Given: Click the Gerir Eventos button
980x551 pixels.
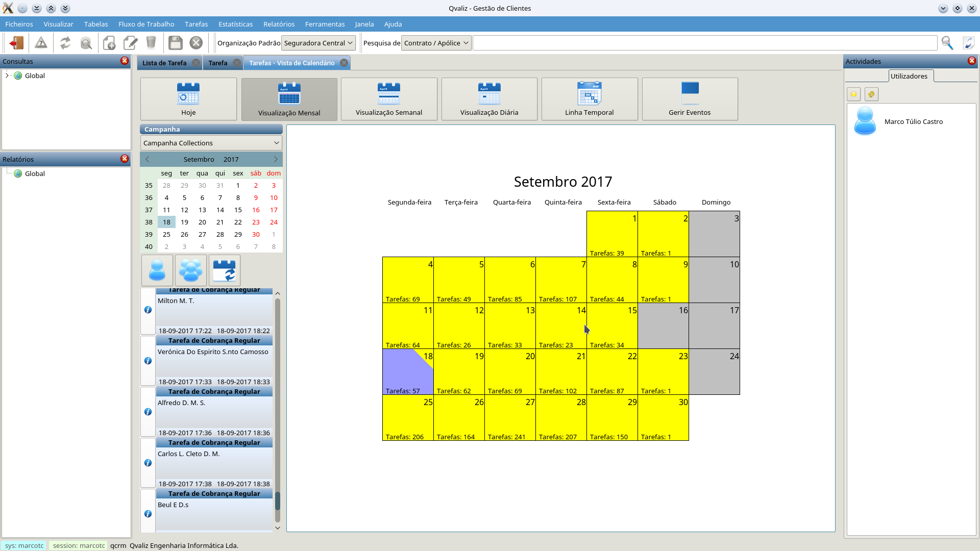Looking at the screenshot, I should click(689, 99).
